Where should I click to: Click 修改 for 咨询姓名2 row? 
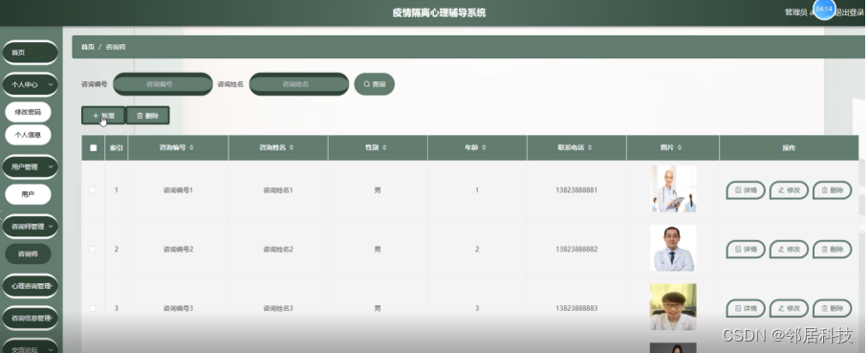coord(789,250)
